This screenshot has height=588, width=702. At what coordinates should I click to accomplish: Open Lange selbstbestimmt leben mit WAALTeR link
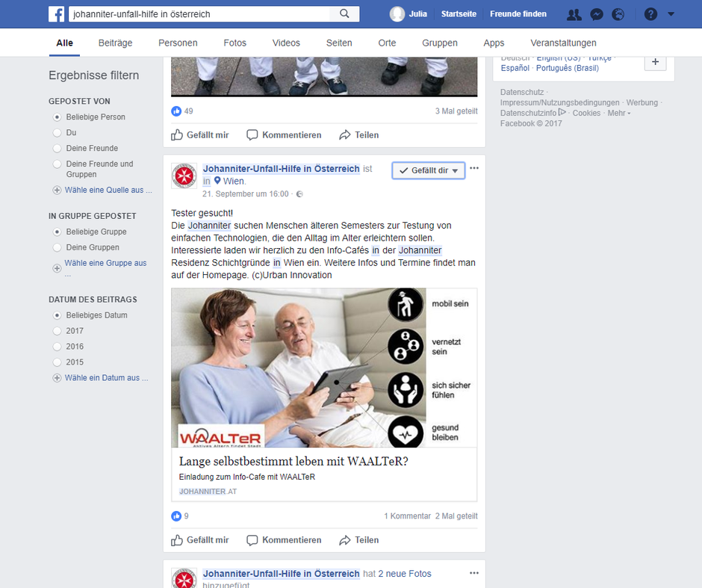(293, 461)
